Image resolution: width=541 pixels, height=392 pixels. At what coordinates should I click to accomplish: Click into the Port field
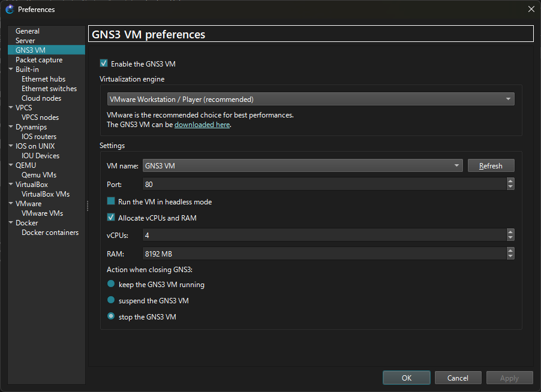point(324,184)
